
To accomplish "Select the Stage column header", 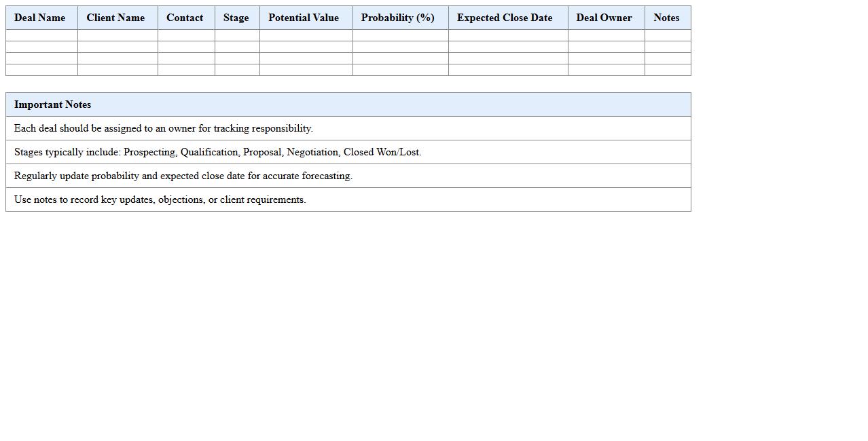I will click(x=236, y=18).
